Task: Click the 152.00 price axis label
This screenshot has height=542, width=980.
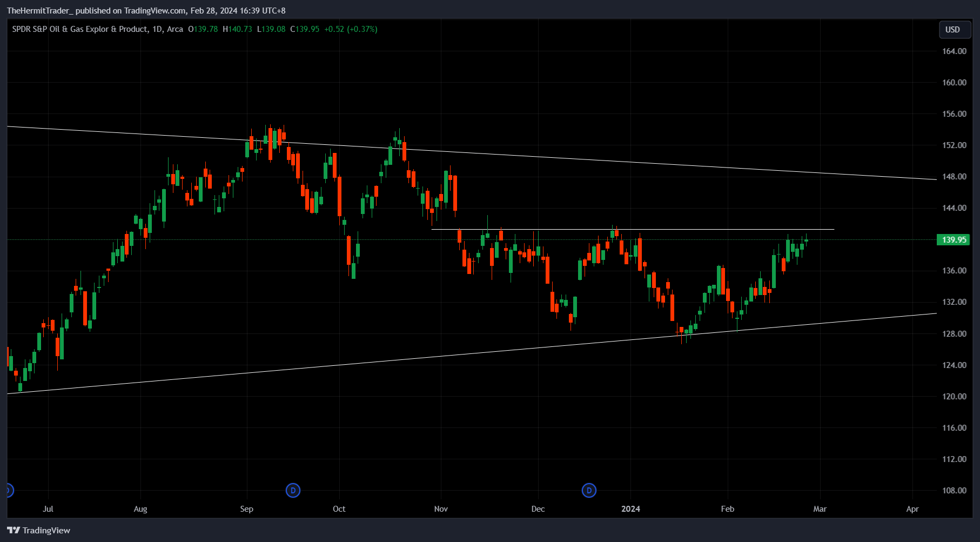Action: coord(954,145)
